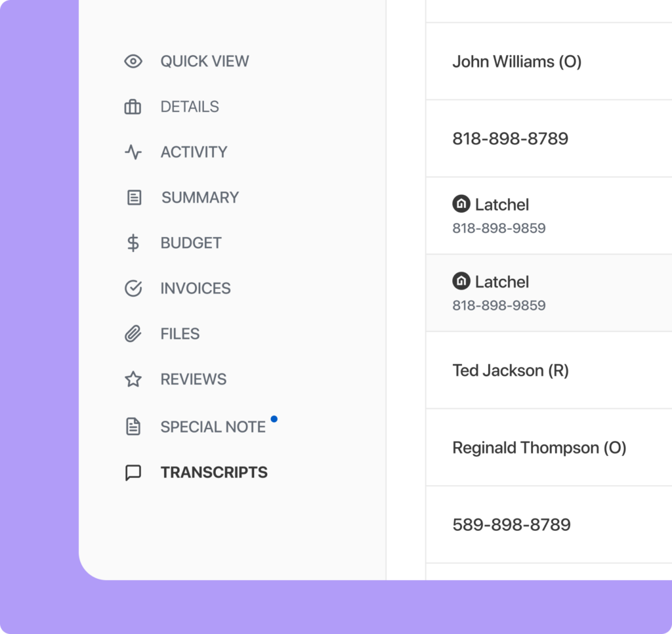Click the document icon beside Summary
The height and width of the screenshot is (634, 672).
133,197
